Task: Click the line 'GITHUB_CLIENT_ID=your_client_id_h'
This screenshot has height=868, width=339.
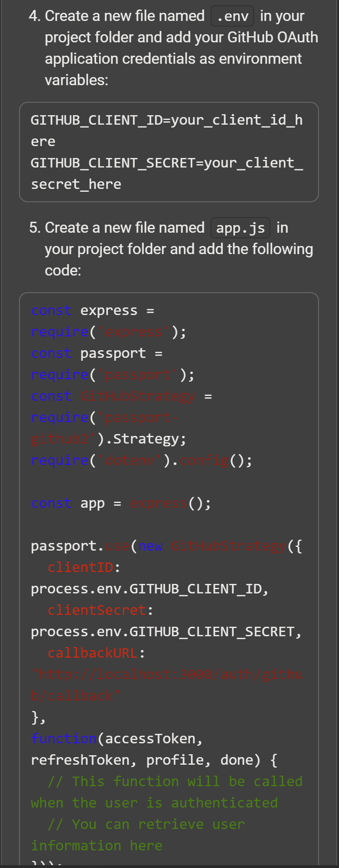Action: coord(167,120)
